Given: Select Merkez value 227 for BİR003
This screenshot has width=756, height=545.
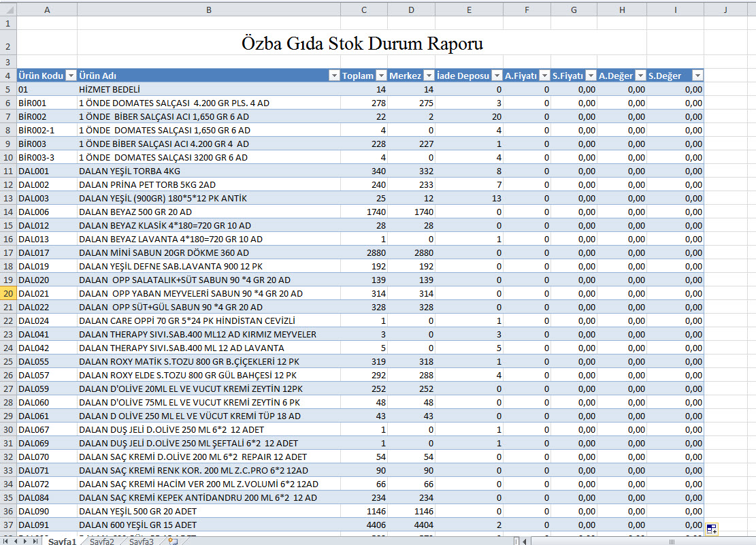Looking at the screenshot, I should tap(411, 144).
